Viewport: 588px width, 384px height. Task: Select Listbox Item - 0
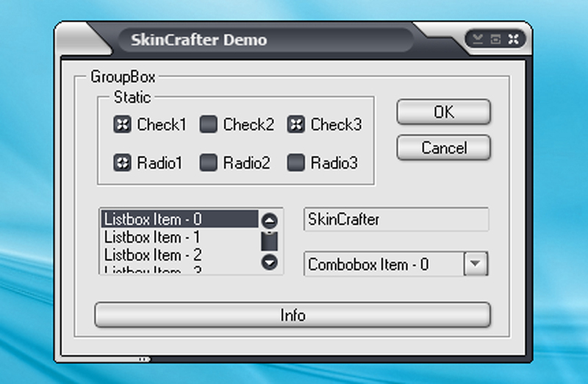pyautogui.click(x=179, y=218)
